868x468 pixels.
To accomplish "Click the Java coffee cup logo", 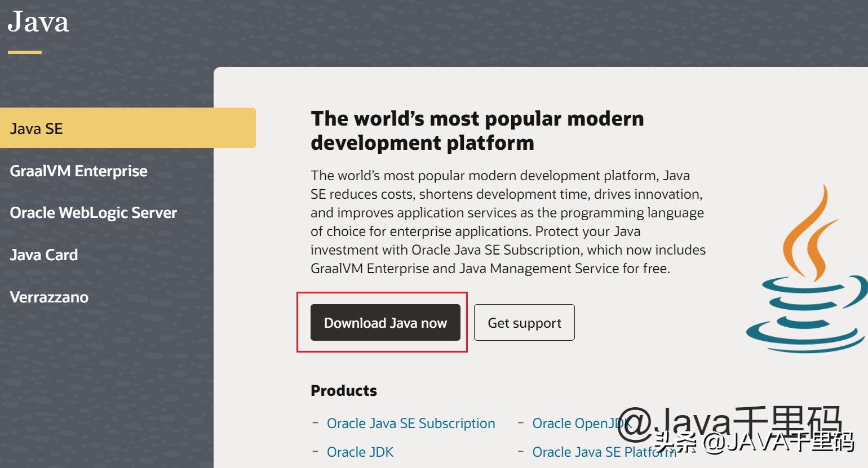I will [x=807, y=269].
